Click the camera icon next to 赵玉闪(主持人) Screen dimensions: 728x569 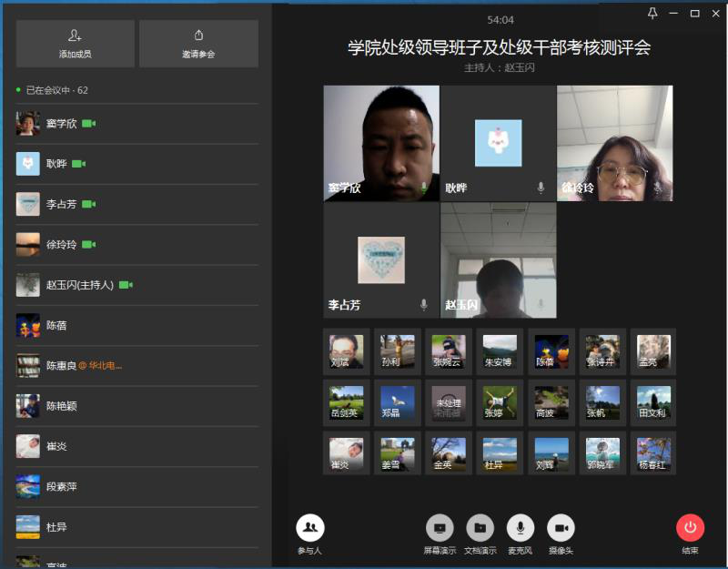coord(126,285)
